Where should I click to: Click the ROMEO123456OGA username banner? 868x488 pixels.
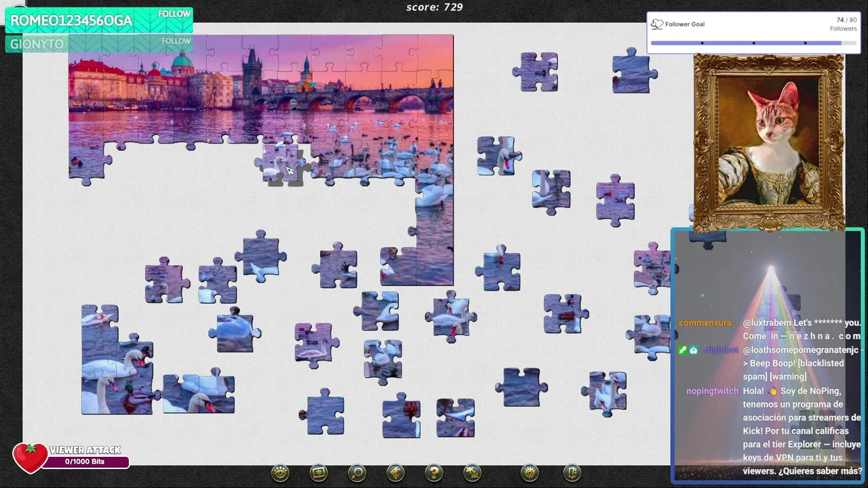99,20
